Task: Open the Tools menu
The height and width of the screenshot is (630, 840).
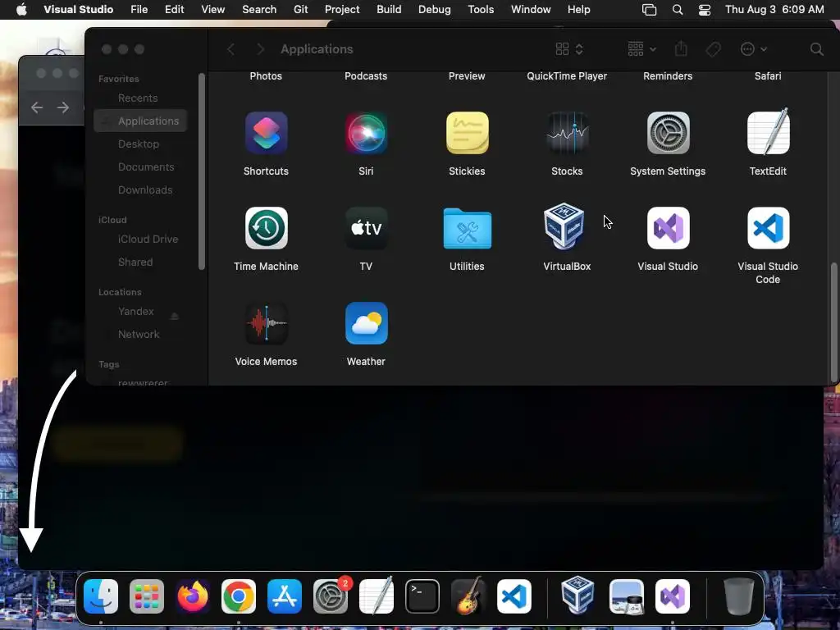Action: (x=481, y=10)
